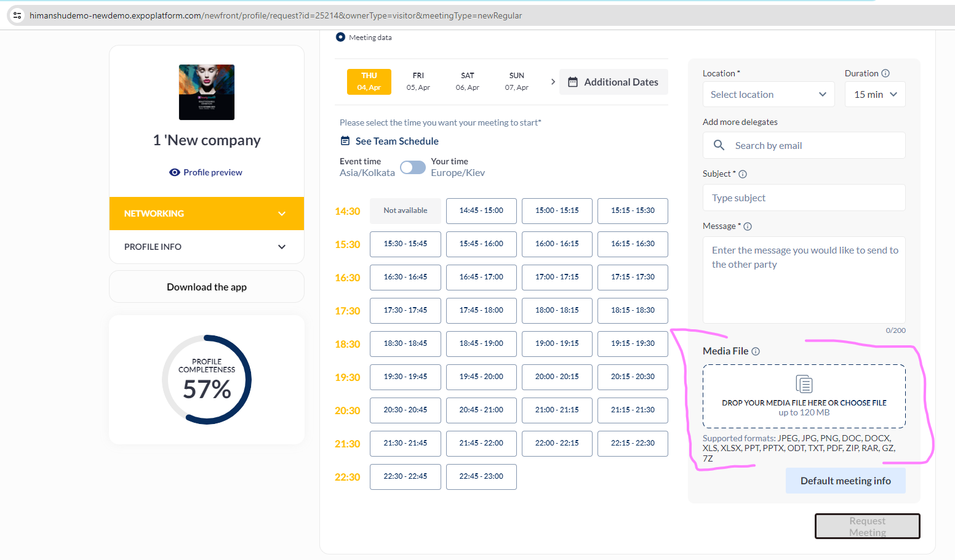Click the Subject info icon
This screenshot has height=560, width=955.
point(743,174)
